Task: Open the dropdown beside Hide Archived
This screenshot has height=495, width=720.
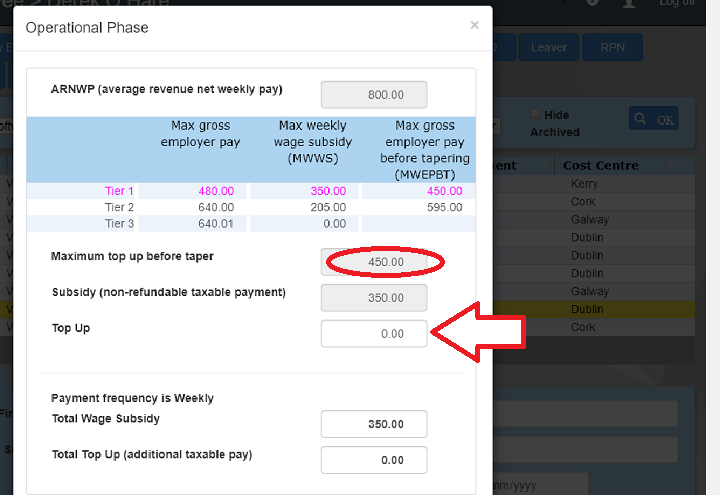Action: tap(497, 126)
